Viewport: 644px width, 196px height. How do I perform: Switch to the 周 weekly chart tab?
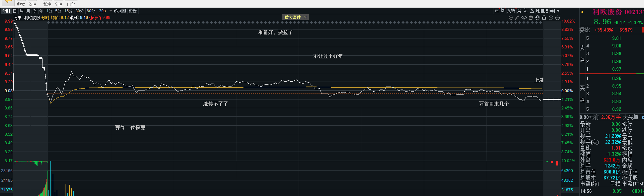click(x=22, y=11)
